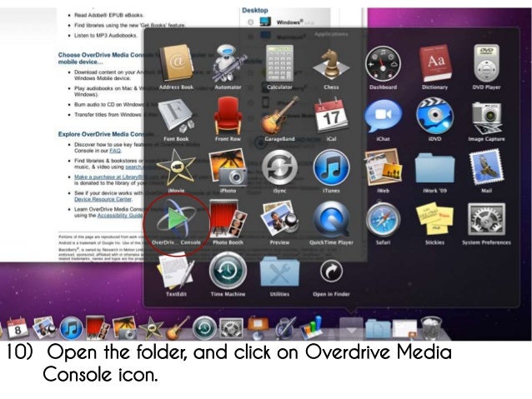This screenshot has width=532, height=399.
Task: Open Calculator in the Applications stack
Action: coord(279,63)
